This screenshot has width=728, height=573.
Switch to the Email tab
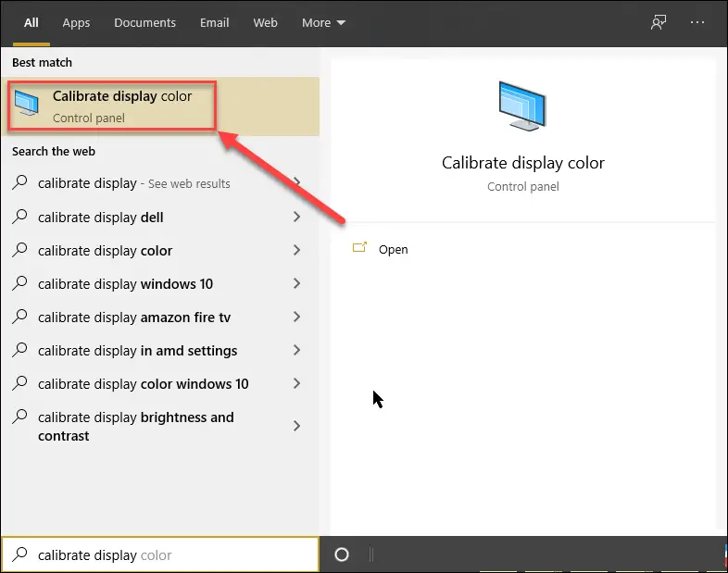click(x=215, y=23)
